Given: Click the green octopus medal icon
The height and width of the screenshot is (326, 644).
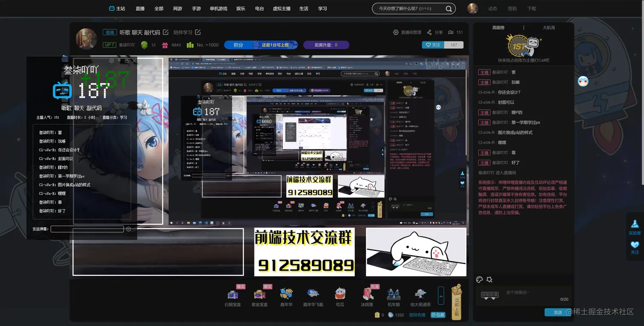Looking at the screenshot, I should [x=144, y=45].
